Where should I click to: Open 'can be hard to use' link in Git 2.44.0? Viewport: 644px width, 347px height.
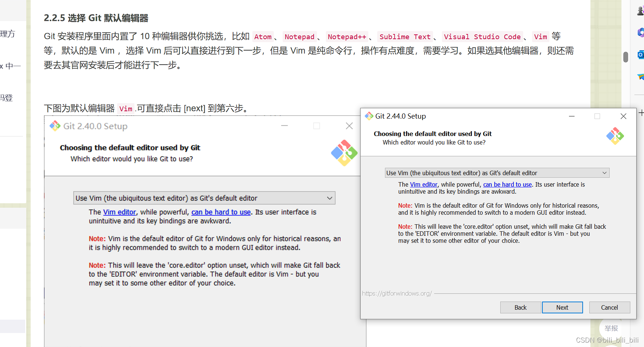(x=507, y=184)
